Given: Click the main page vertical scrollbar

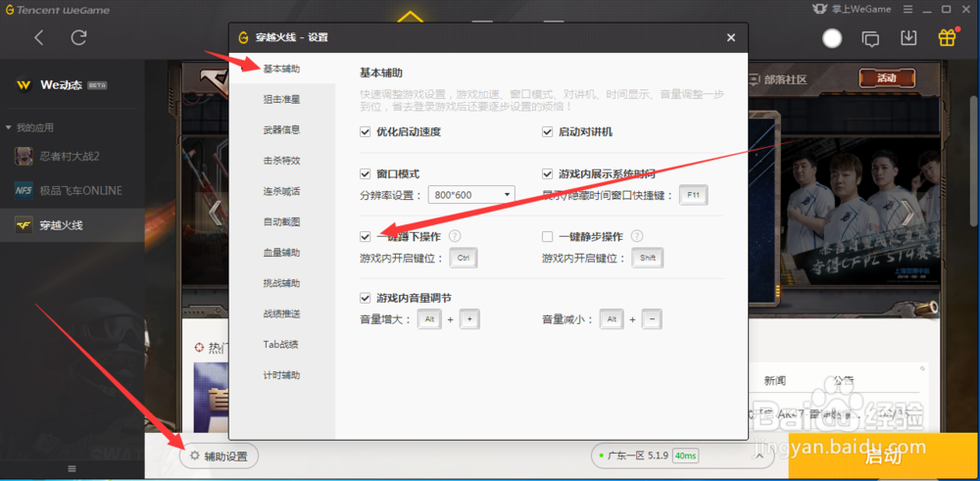Looking at the screenshot, I should click(974, 160).
